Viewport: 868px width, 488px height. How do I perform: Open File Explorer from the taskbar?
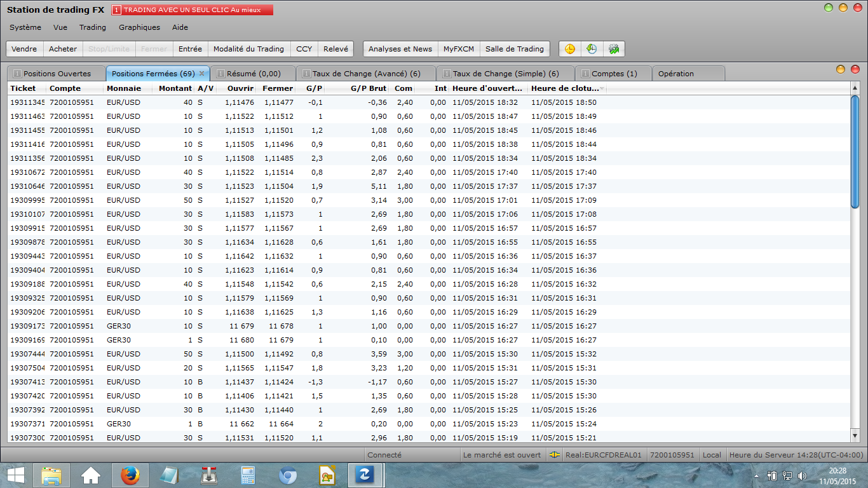pos(51,475)
